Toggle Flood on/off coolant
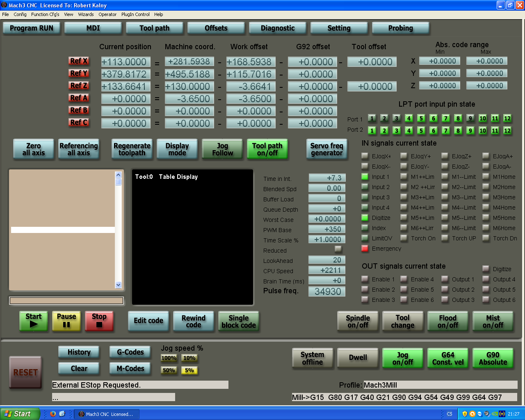The height and width of the screenshot is (420, 525). click(447, 322)
